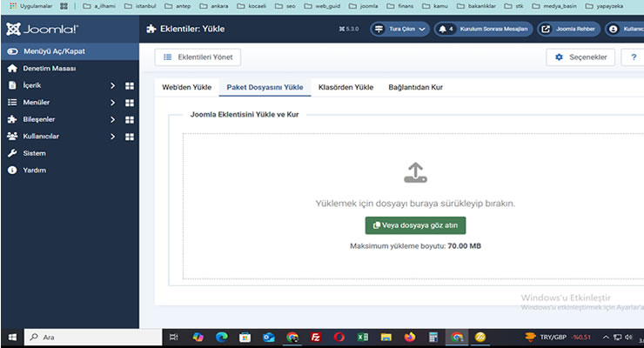The width and height of the screenshot is (644, 348).
Task: Click the taskbar Ara search box
Action: 93,338
